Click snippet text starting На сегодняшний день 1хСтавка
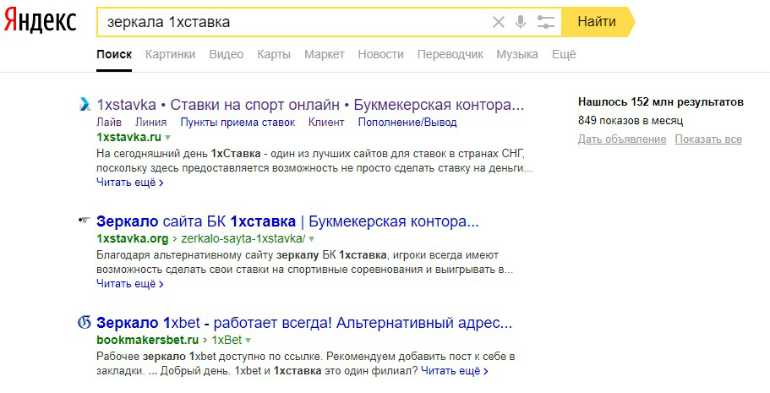The image size is (770, 393). 315,161
